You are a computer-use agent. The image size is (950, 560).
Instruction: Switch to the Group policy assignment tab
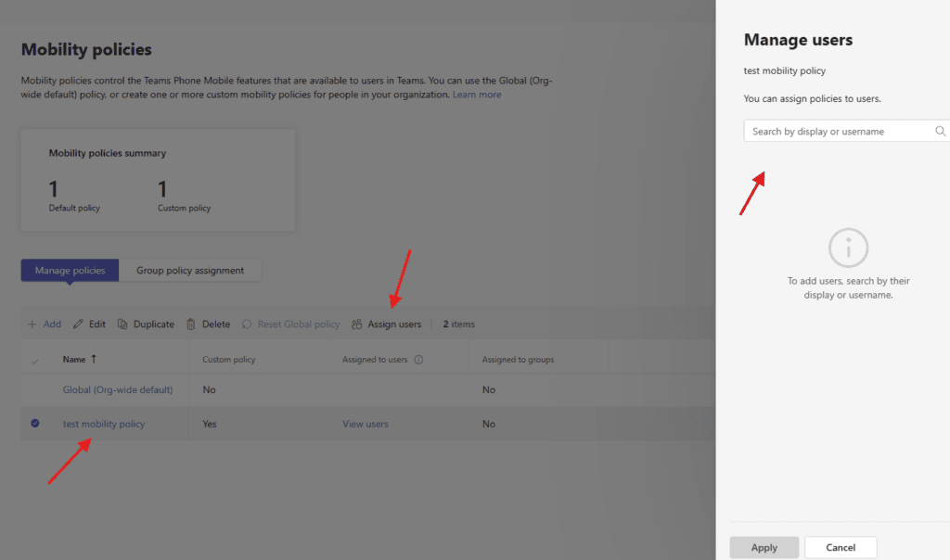(x=190, y=271)
